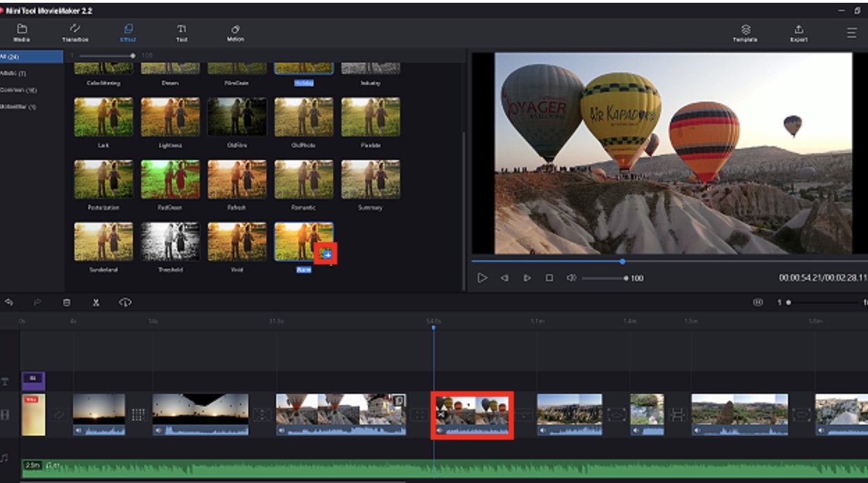Screen dimensions: 868x483
Task: Select the Posterization effect thumbnail
Action: pyautogui.click(x=104, y=180)
